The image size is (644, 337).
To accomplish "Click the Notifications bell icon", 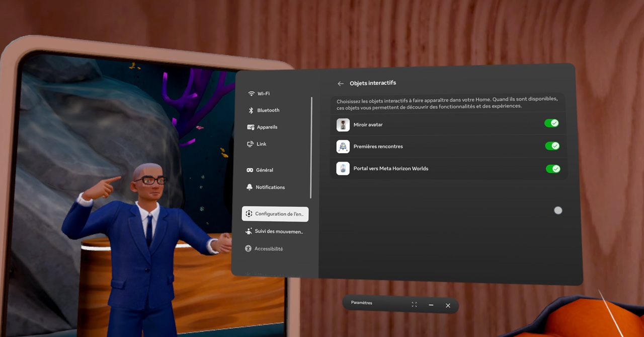I will 250,187.
